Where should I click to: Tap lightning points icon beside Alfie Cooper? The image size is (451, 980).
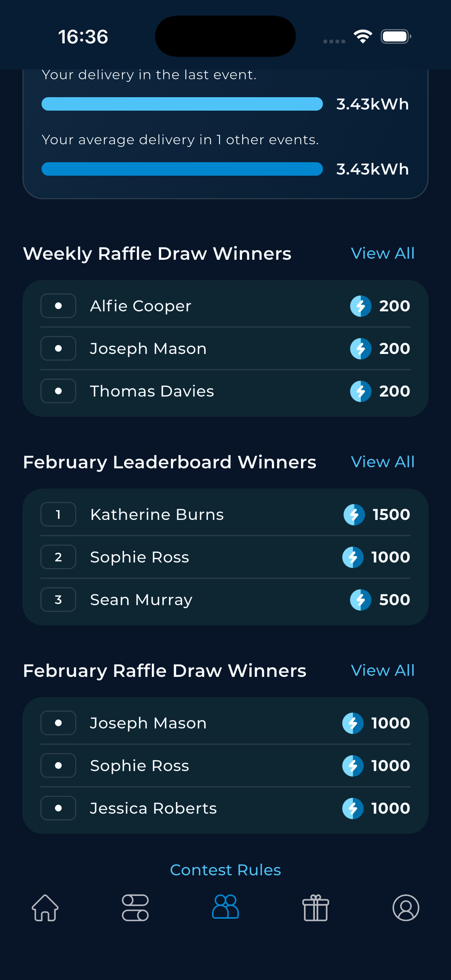coord(361,306)
